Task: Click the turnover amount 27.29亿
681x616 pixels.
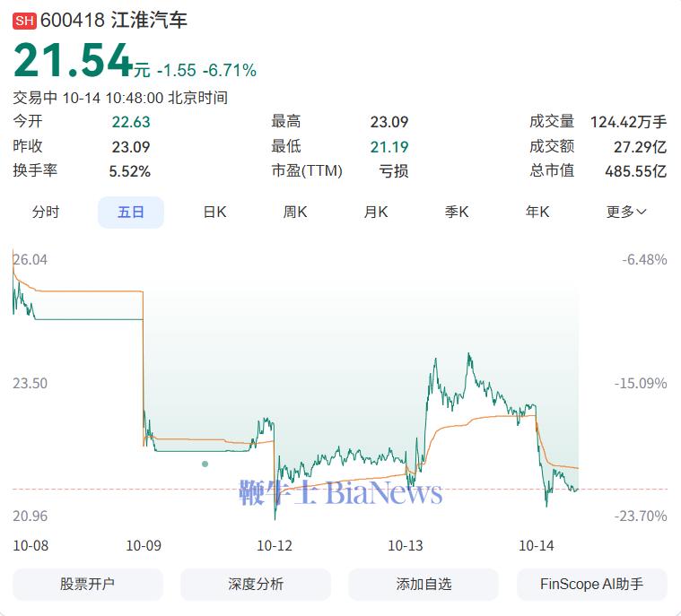Action: (640, 147)
